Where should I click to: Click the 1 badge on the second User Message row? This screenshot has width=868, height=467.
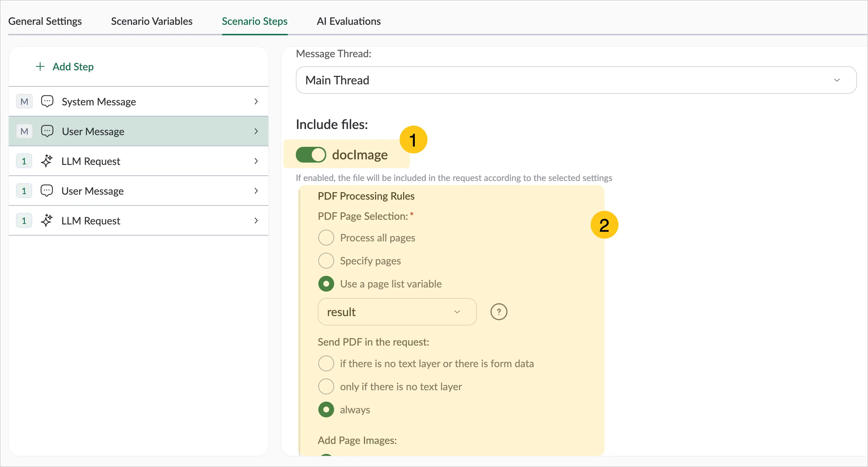24,191
